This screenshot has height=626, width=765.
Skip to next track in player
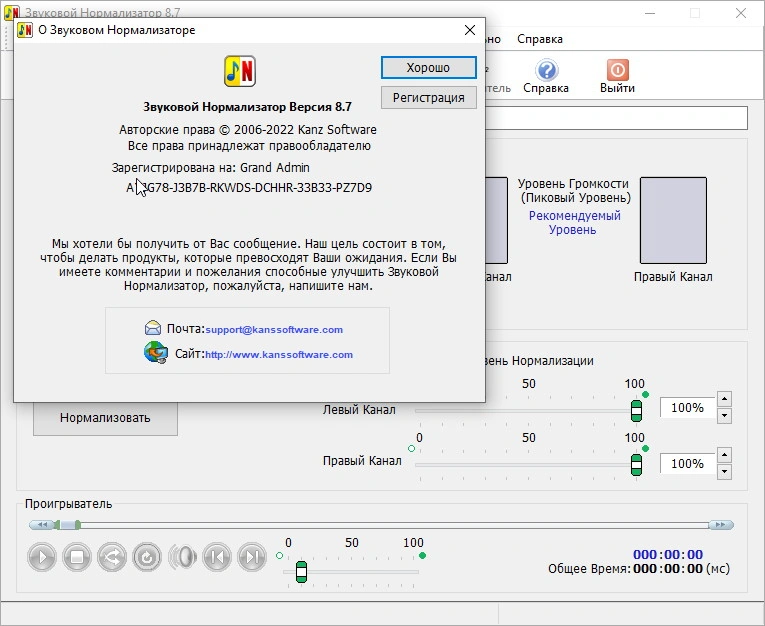coord(252,557)
